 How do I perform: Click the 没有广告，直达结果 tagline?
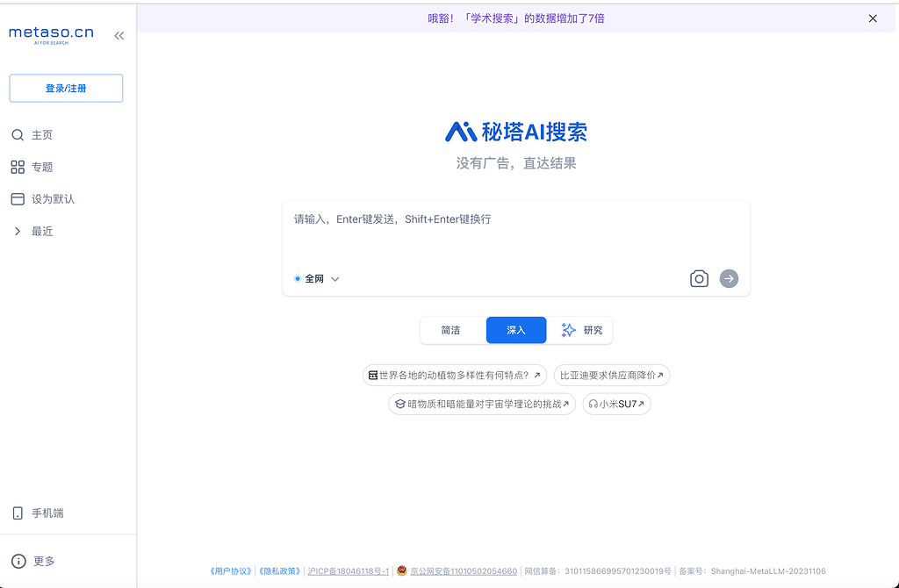pyautogui.click(x=516, y=163)
